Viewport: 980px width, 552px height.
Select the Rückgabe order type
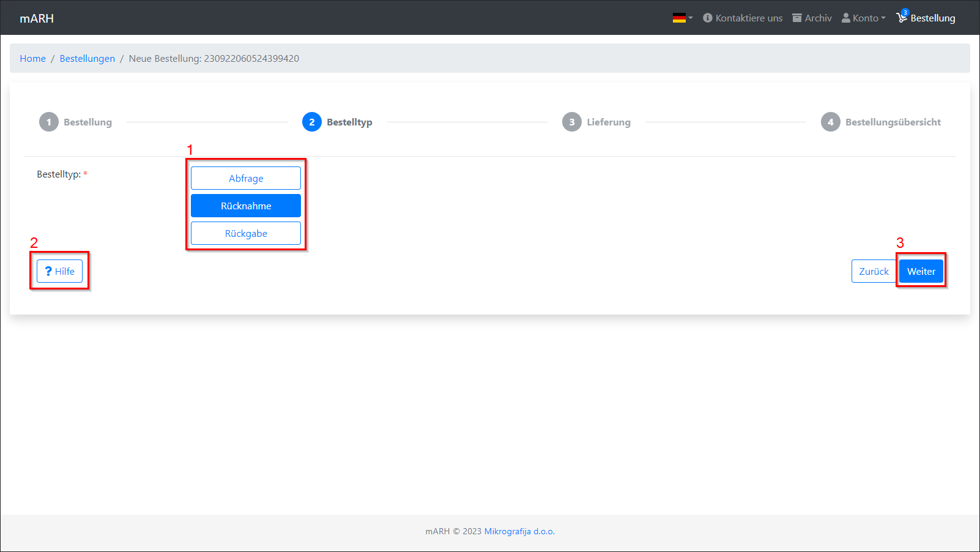pos(246,233)
